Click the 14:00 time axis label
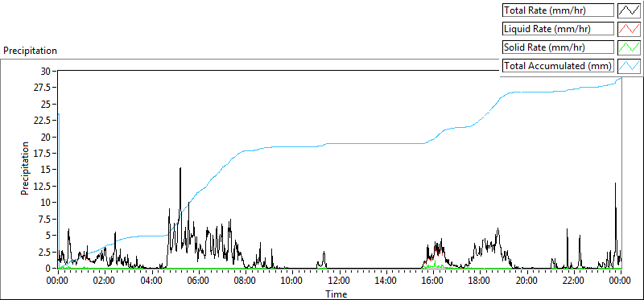 click(x=386, y=282)
